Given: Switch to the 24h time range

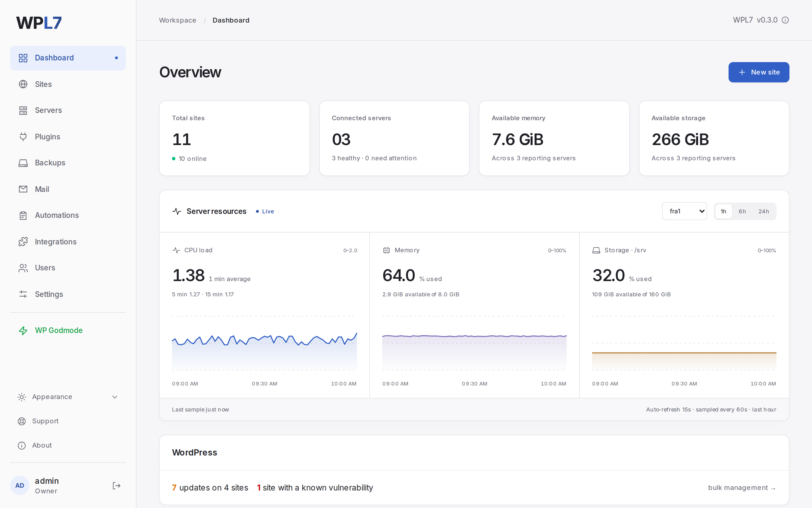Looking at the screenshot, I should tap(764, 211).
